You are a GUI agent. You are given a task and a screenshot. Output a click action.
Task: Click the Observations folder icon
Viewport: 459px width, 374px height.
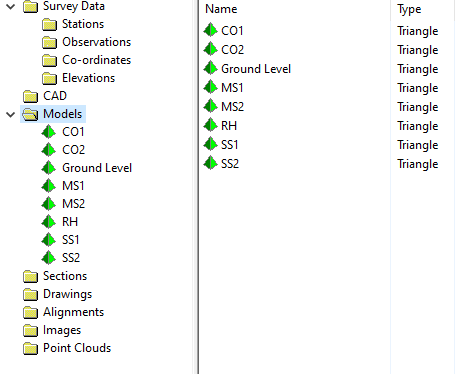[49, 42]
